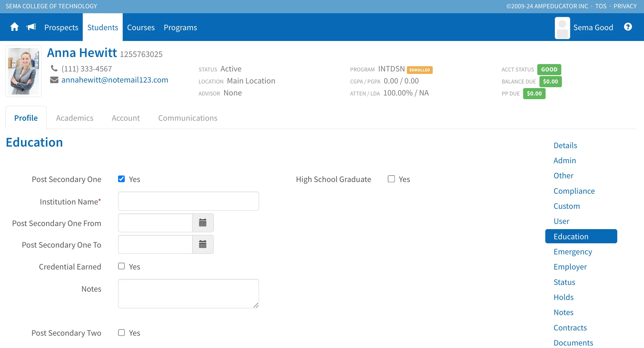Click the Notes text area
Viewport: 644px width, 348px height.
189,293
